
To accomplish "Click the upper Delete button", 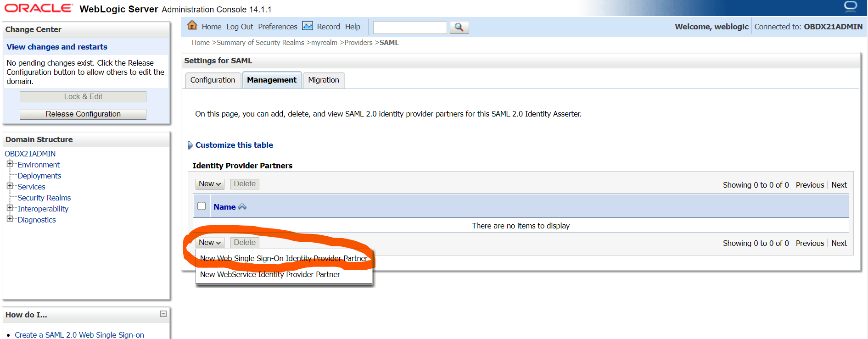I will [x=245, y=184].
